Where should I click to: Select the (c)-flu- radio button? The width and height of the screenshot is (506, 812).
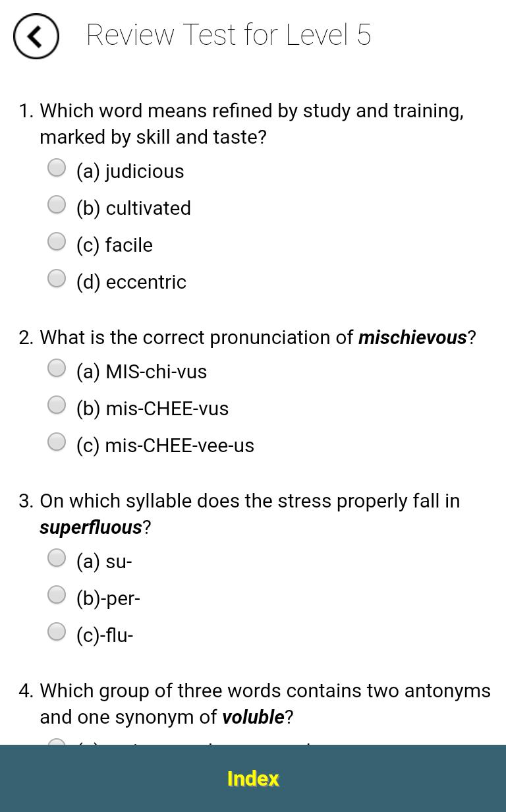coord(57,631)
